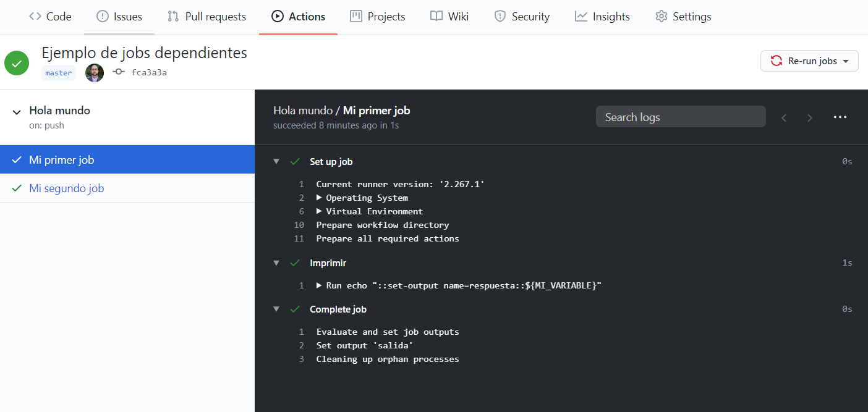Image resolution: width=868 pixels, height=412 pixels.
Task: Open the log options three-dot menu
Action: pos(840,117)
